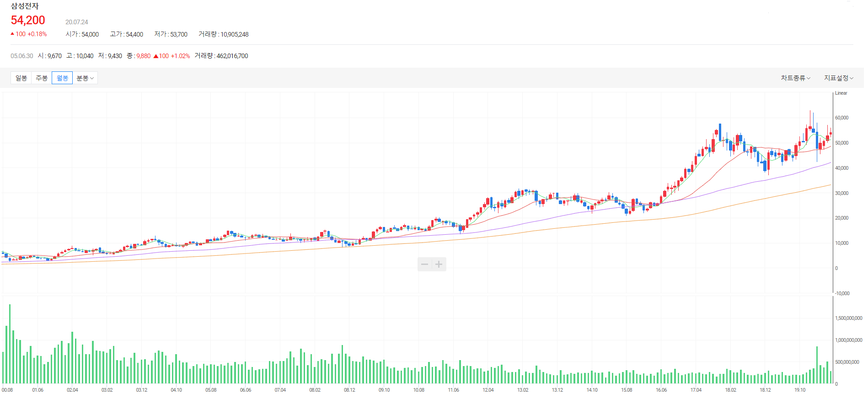
Task: Click the 1,500,000,000 volume axis label
Action: [849, 318]
